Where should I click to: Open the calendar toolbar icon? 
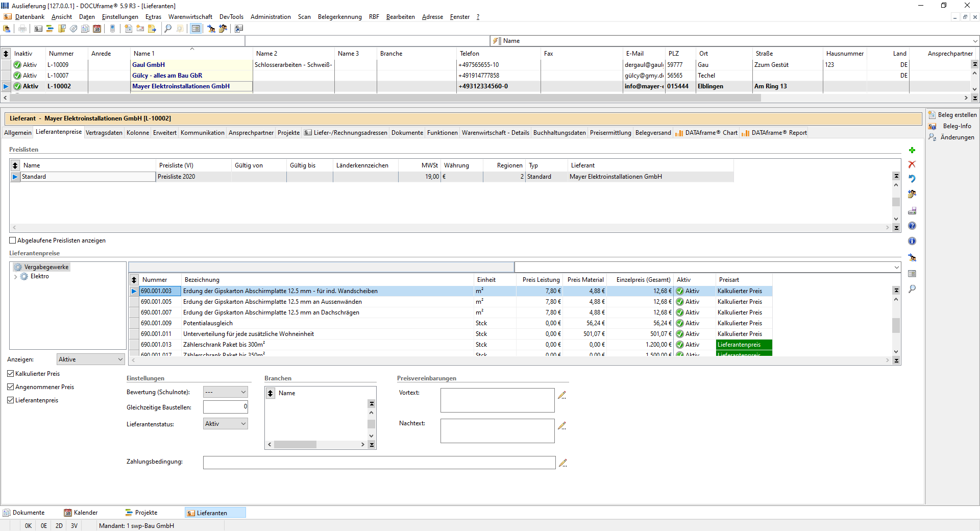(x=97, y=29)
